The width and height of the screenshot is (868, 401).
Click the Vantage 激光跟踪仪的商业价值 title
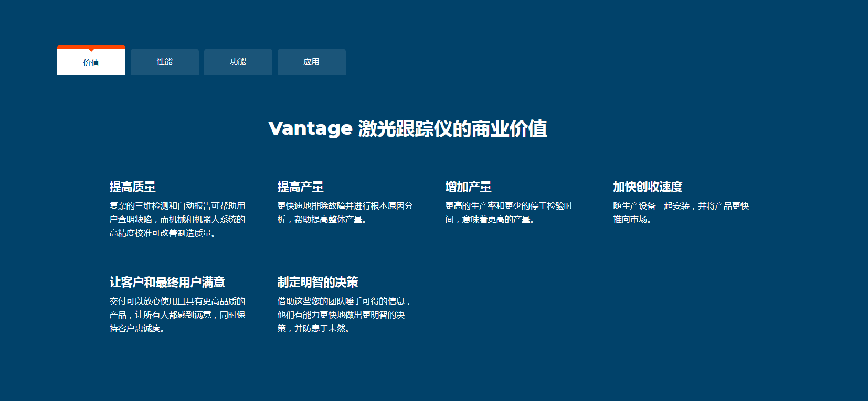[407, 128]
